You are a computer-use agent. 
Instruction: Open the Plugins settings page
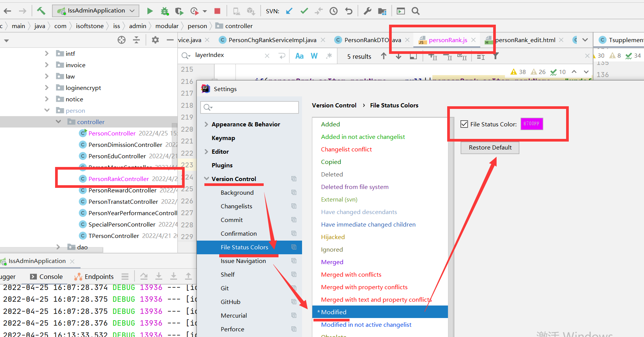click(222, 165)
